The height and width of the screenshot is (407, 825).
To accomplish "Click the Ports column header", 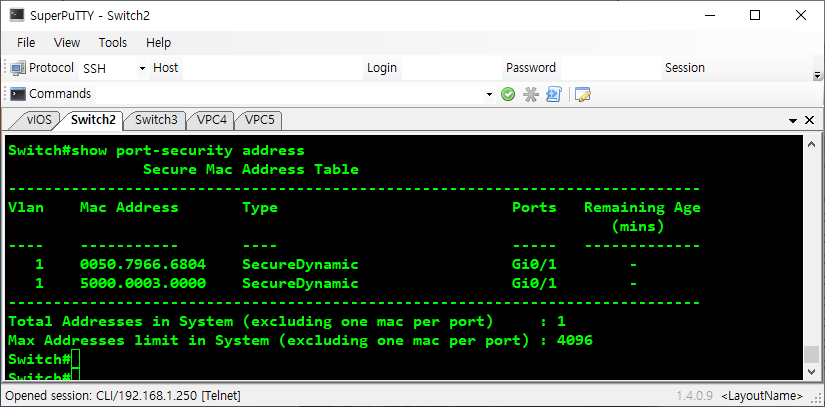I will click(x=534, y=208).
